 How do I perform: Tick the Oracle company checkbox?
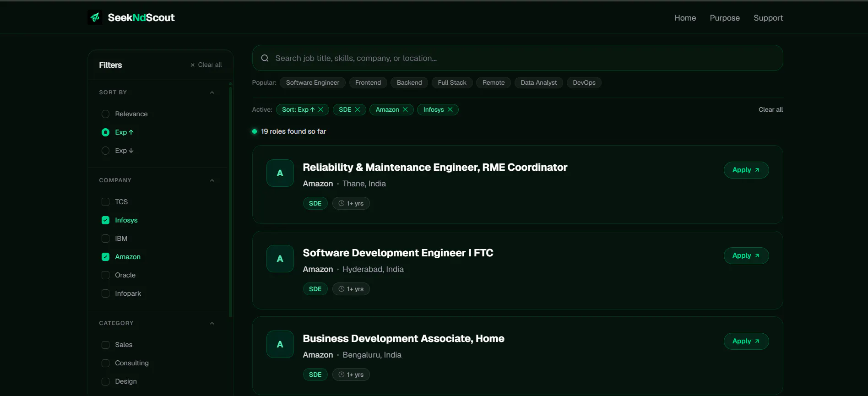click(105, 275)
